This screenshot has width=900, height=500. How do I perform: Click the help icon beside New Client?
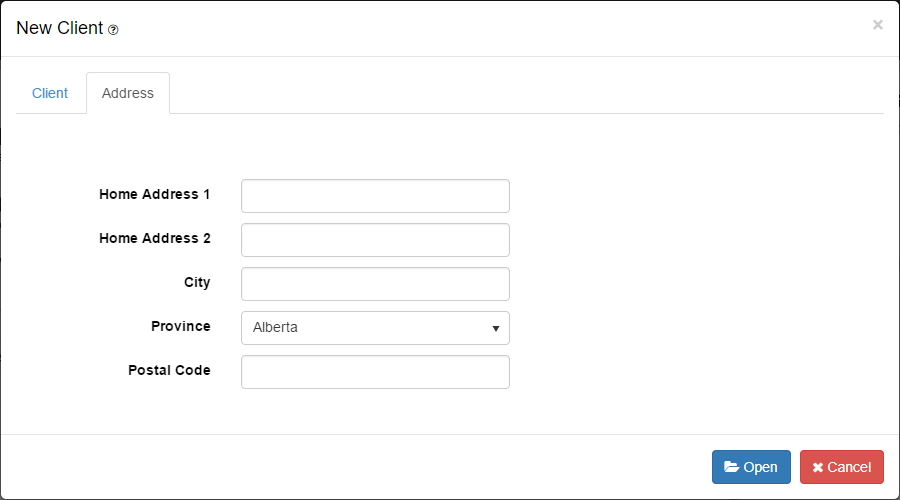point(113,30)
